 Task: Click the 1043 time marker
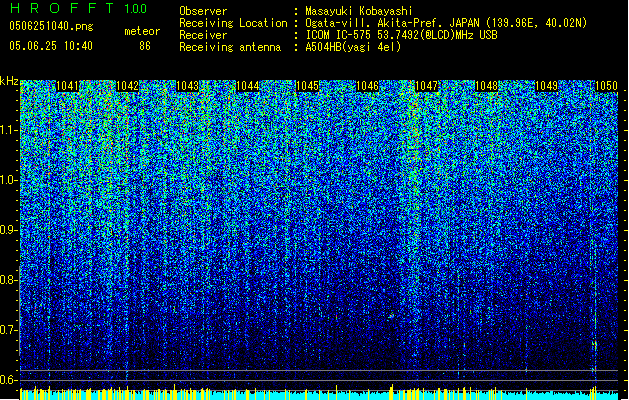tap(187, 86)
